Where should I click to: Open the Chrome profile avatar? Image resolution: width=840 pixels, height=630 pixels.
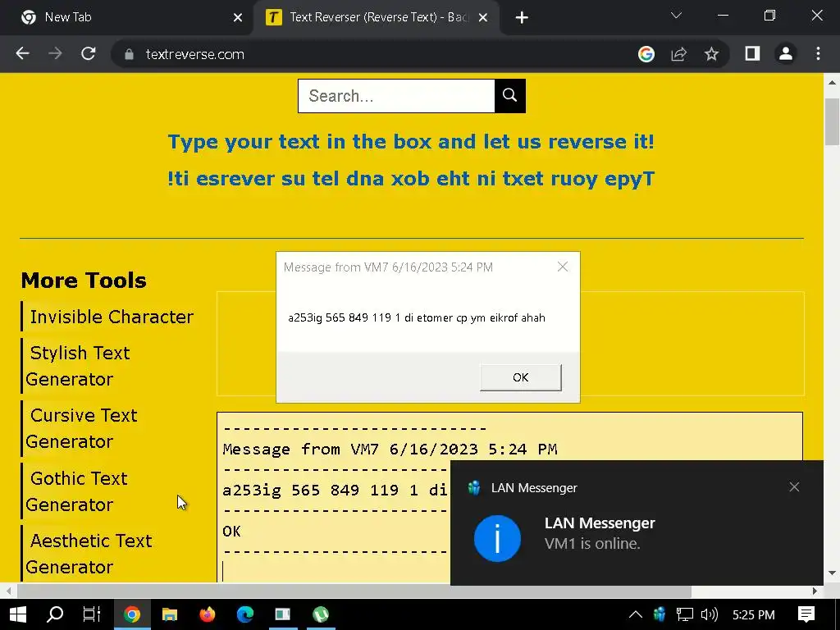coord(785,53)
